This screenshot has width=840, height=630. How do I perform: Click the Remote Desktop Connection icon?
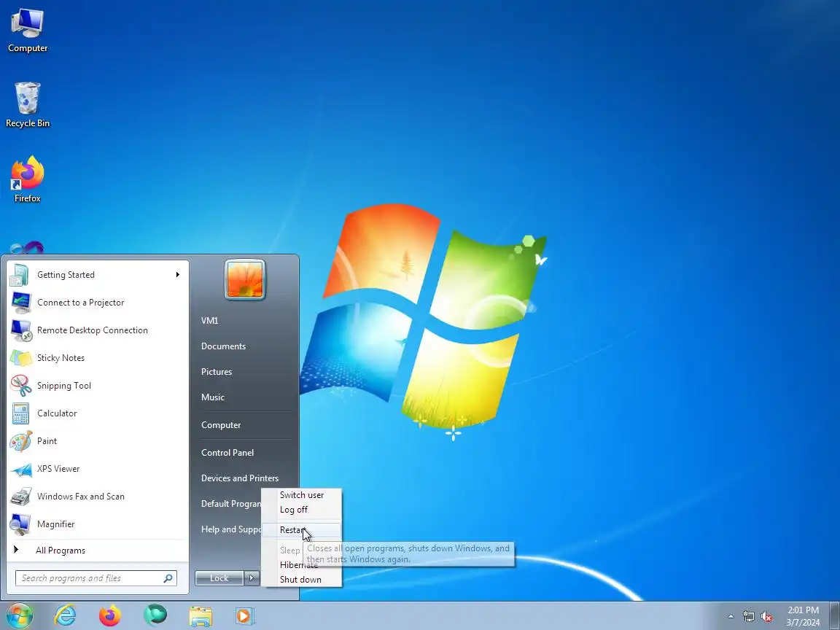(21, 330)
